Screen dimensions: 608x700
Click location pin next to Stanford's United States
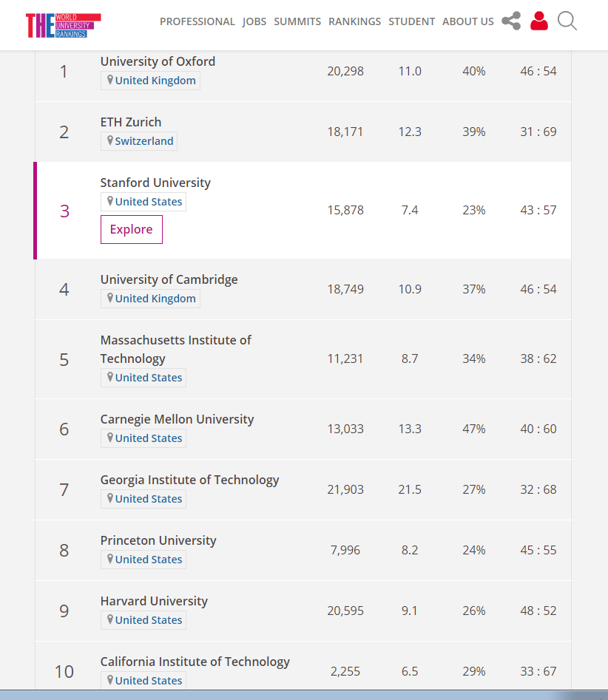pos(110,201)
